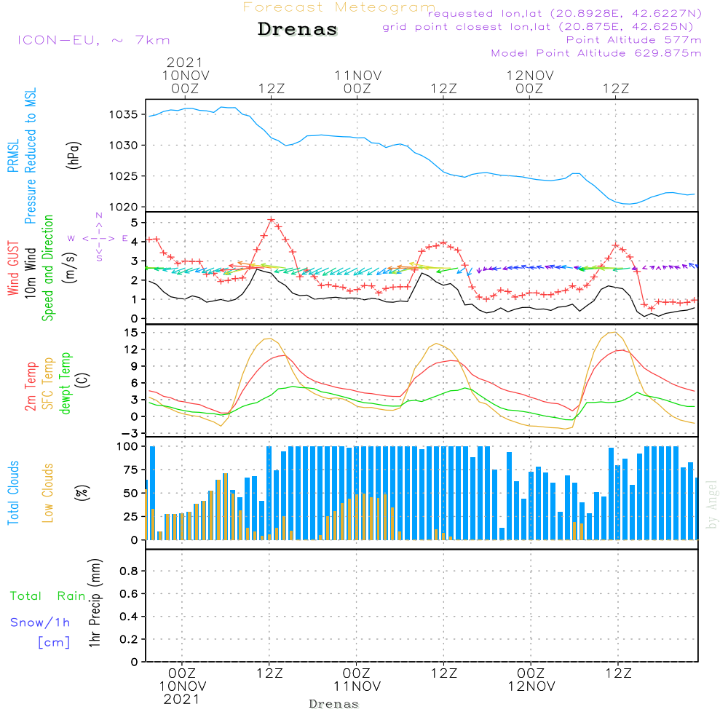Click the bold Drenas title at top

point(298,30)
